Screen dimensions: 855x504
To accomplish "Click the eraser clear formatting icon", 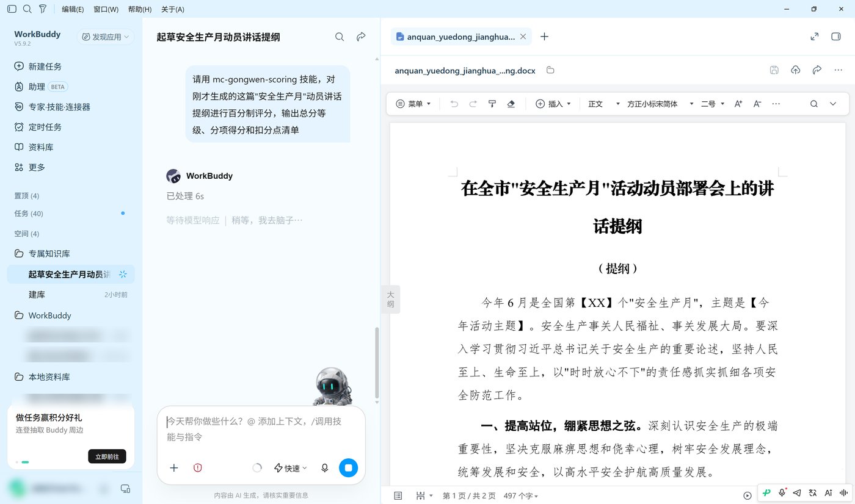I will coord(511,104).
